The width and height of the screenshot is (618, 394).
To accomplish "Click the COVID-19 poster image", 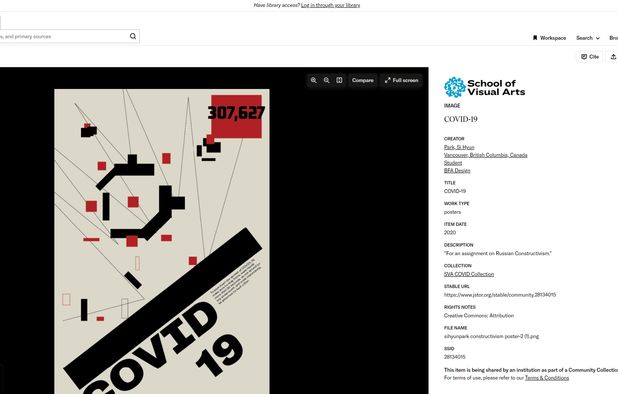I will coord(162,241).
